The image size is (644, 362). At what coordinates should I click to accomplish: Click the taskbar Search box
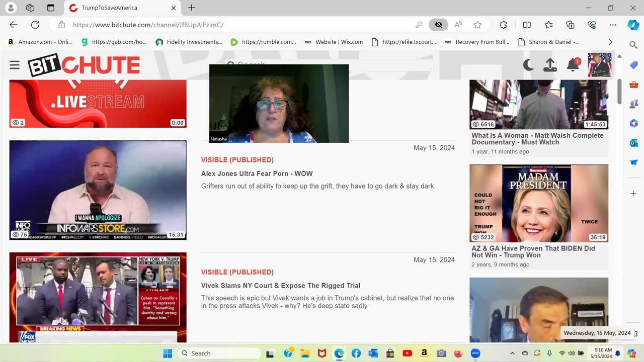220,353
